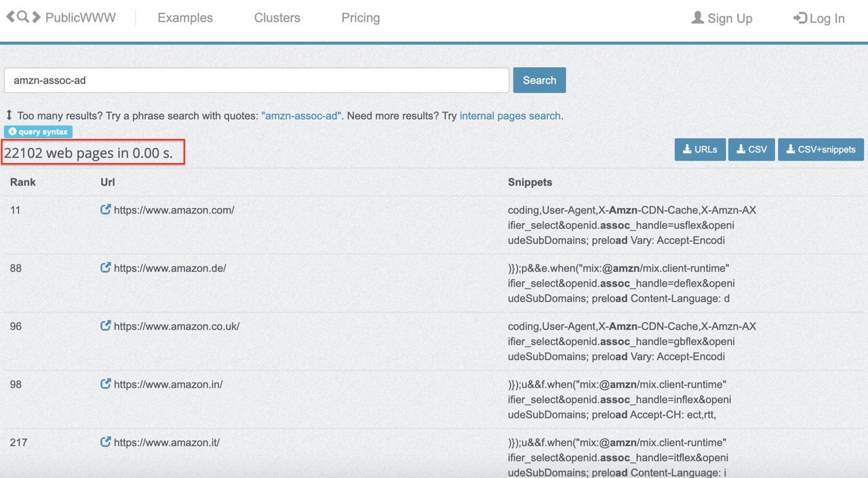Follow the "amzn-assoc-ad" phrase search link
This screenshot has width=868, height=478.
click(301, 116)
